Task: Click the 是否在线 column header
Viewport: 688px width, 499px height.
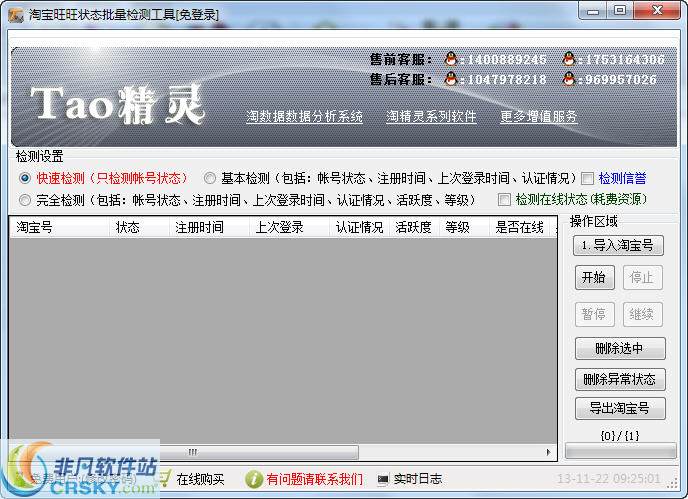Action: [x=520, y=227]
